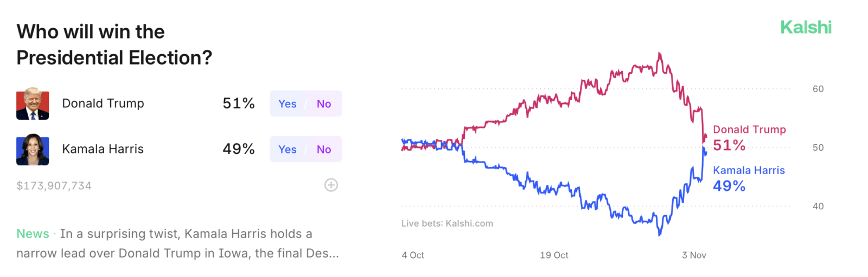Select Yes for Kamala Harris
The image size is (868, 277).
[288, 149]
